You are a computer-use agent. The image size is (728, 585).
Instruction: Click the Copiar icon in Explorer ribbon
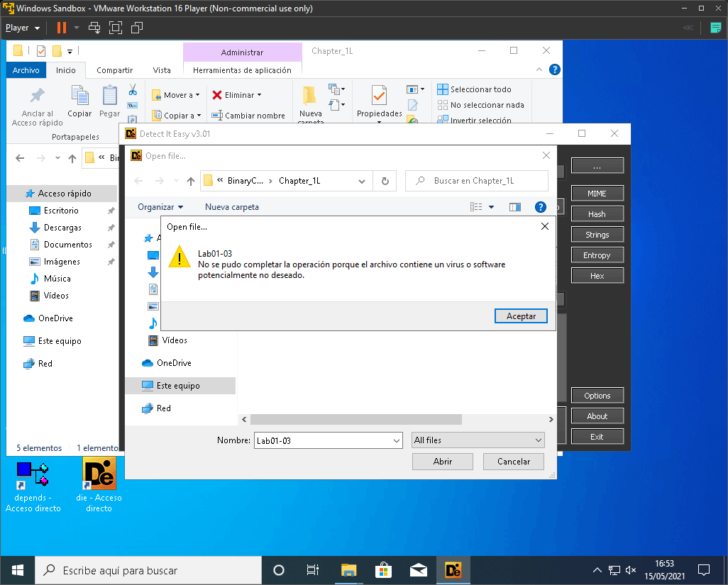pyautogui.click(x=80, y=95)
